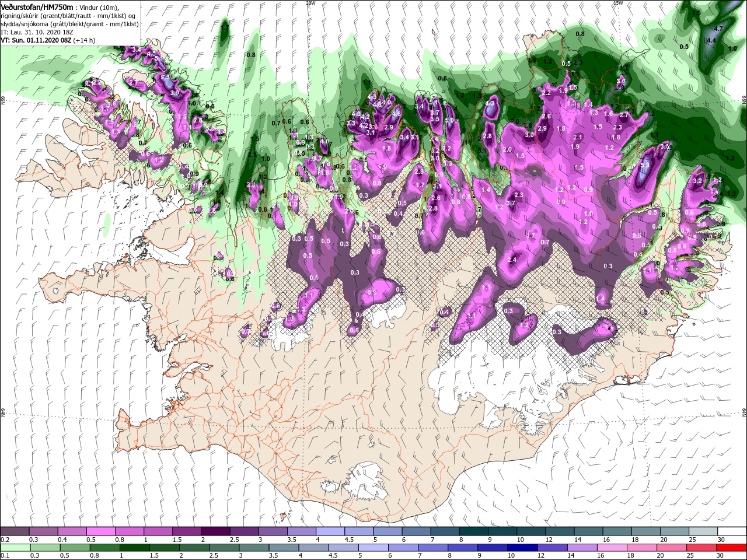Image resolution: width=747 pixels, height=560 pixels.
Task: Click the '2.4' precipitation value on the map
Action: 512,260
